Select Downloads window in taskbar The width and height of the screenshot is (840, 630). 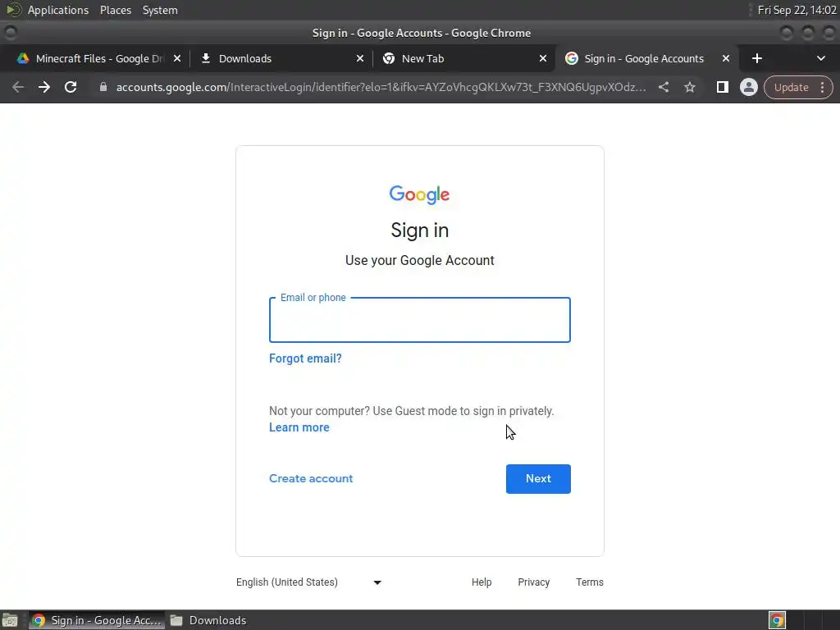(x=208, y=620)
